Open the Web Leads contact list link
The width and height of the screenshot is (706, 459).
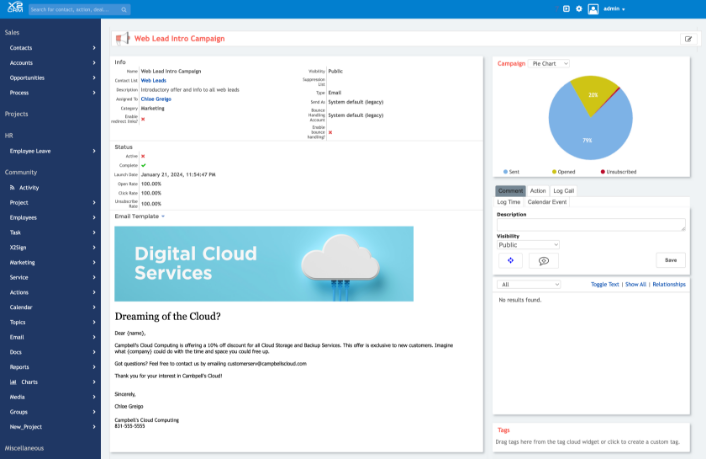click(x=153, y=80)
